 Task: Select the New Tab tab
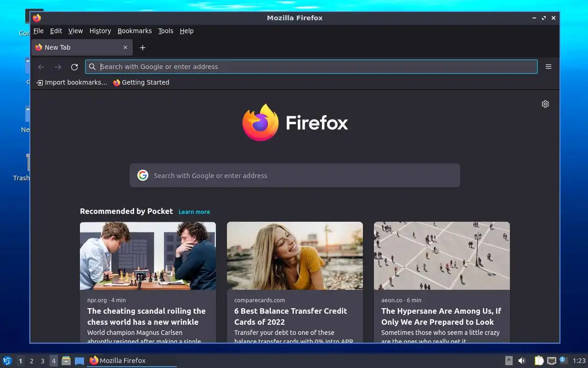pos(82,47)
